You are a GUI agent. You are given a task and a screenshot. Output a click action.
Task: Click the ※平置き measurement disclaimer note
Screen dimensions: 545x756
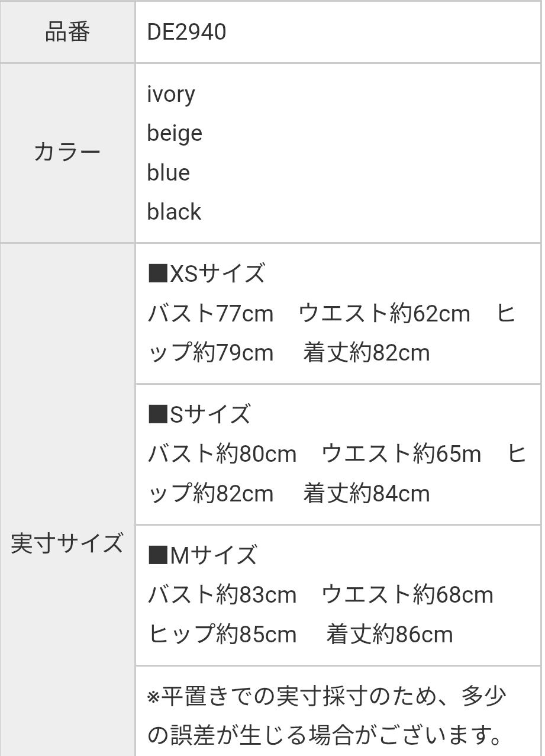(327, 715)
